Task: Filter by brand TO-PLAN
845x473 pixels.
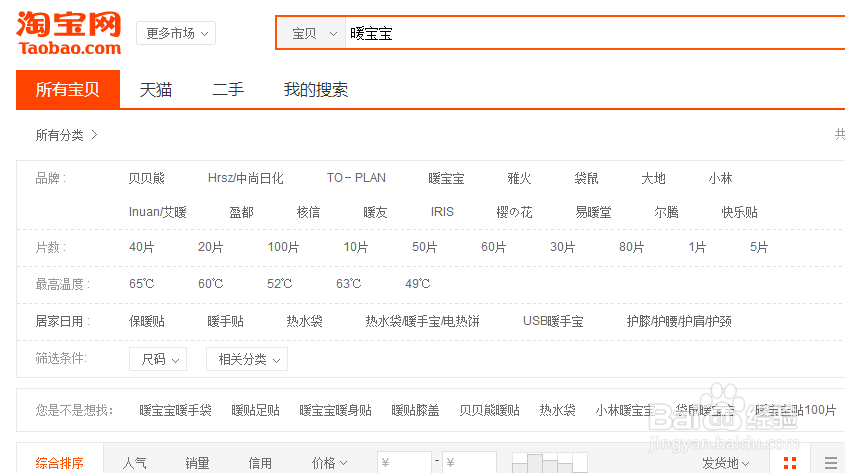Action: click(x=356, y=178)
